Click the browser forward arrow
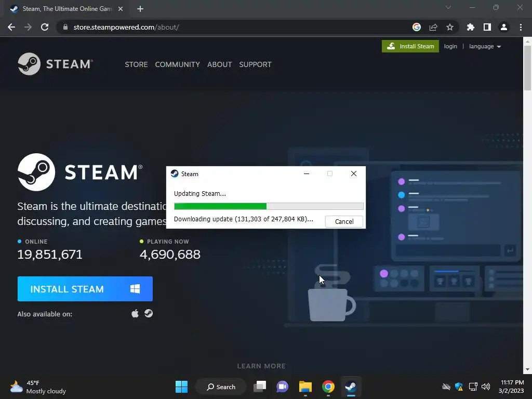Screen dimensions: 532x399 [28, 27]
